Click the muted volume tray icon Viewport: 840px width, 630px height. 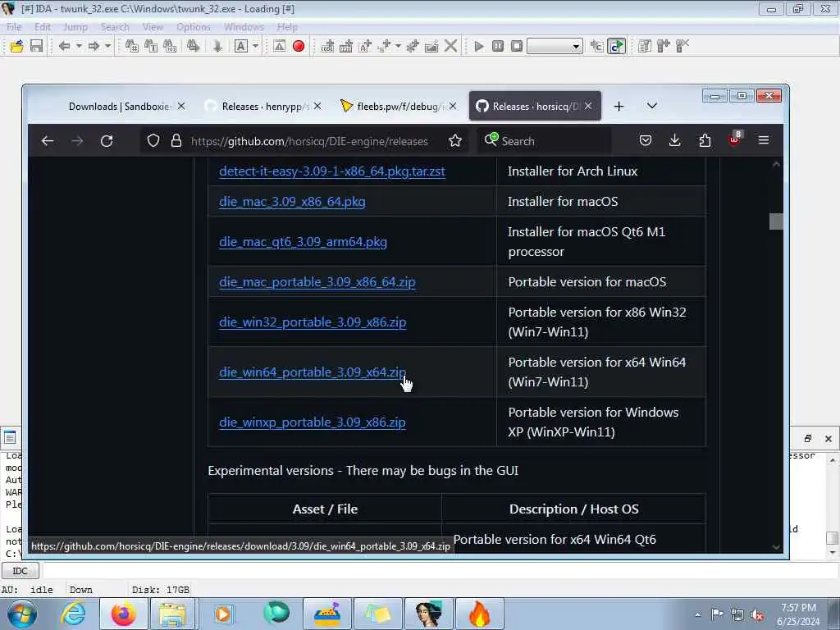pyautogui.click(x=757, y=615)
